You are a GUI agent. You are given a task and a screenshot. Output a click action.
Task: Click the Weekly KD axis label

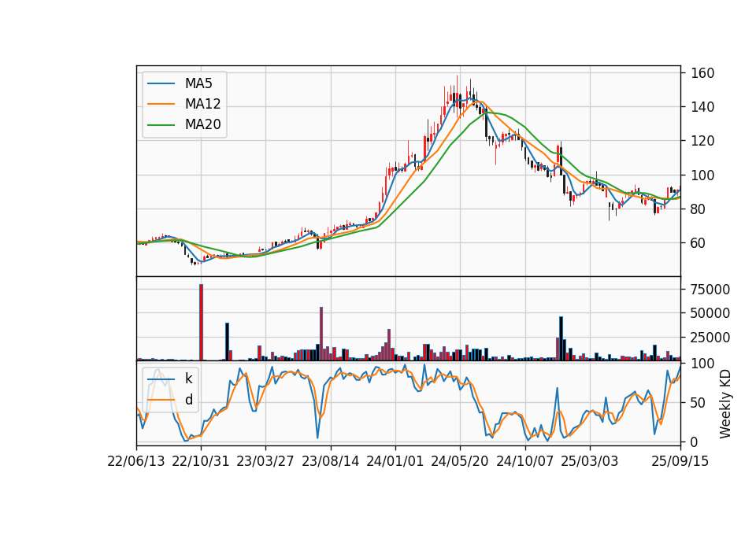click(x=725, y=404)
